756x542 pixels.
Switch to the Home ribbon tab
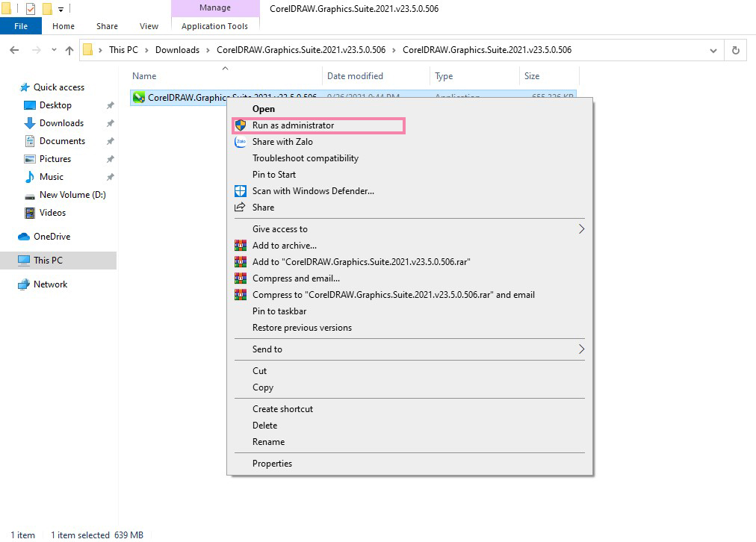(63, 26)
